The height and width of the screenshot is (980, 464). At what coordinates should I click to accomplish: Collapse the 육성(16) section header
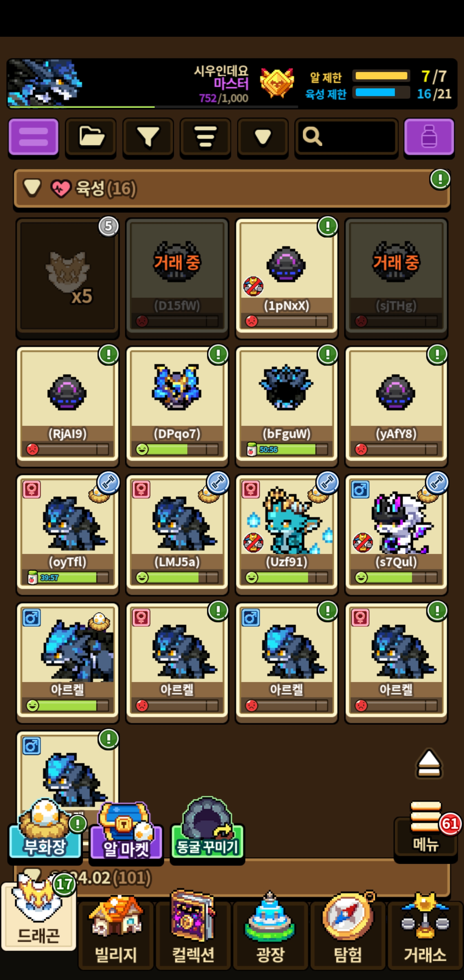(232, 189)
